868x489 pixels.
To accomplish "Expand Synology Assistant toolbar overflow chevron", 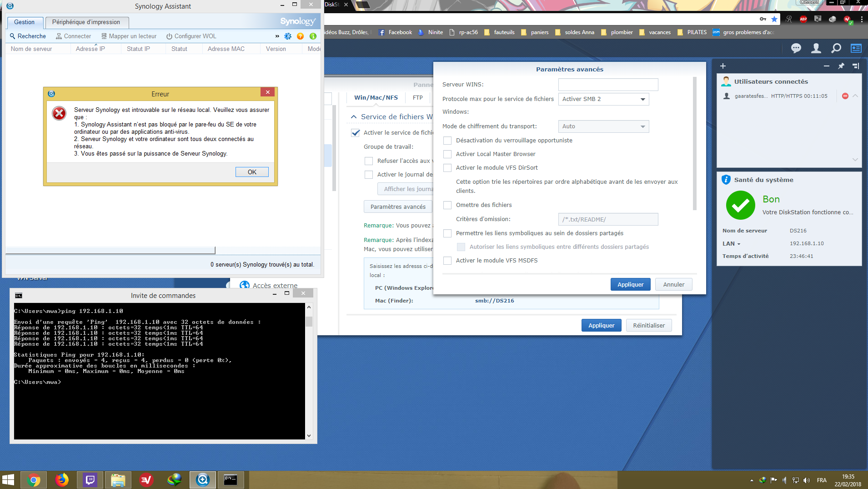I will coord(277,36).
